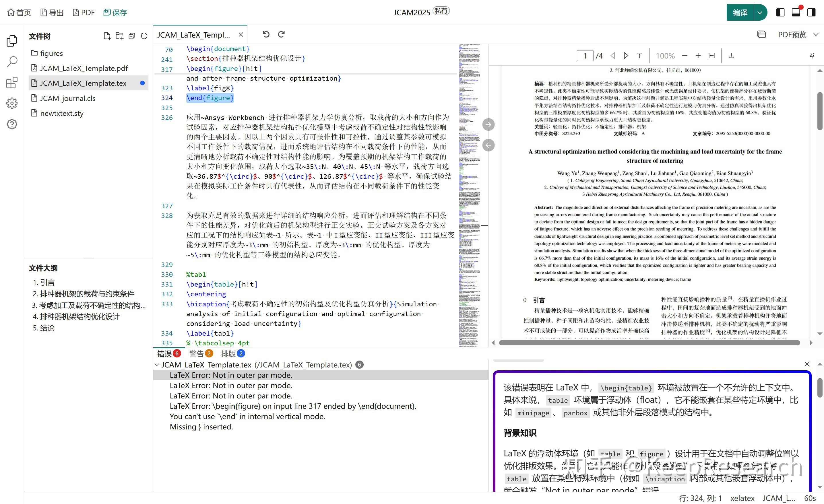Open the search panel in left sidebar

point(12,61)
